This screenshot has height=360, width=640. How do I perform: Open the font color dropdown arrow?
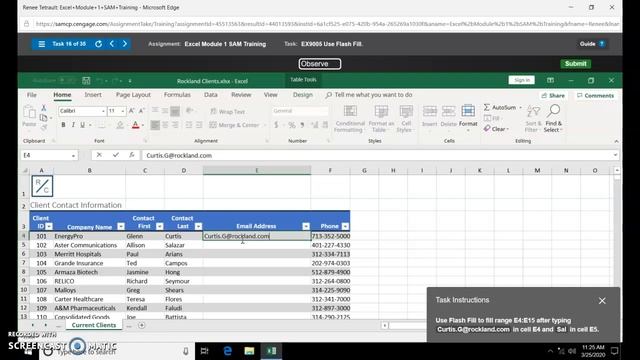coord(143,125)
